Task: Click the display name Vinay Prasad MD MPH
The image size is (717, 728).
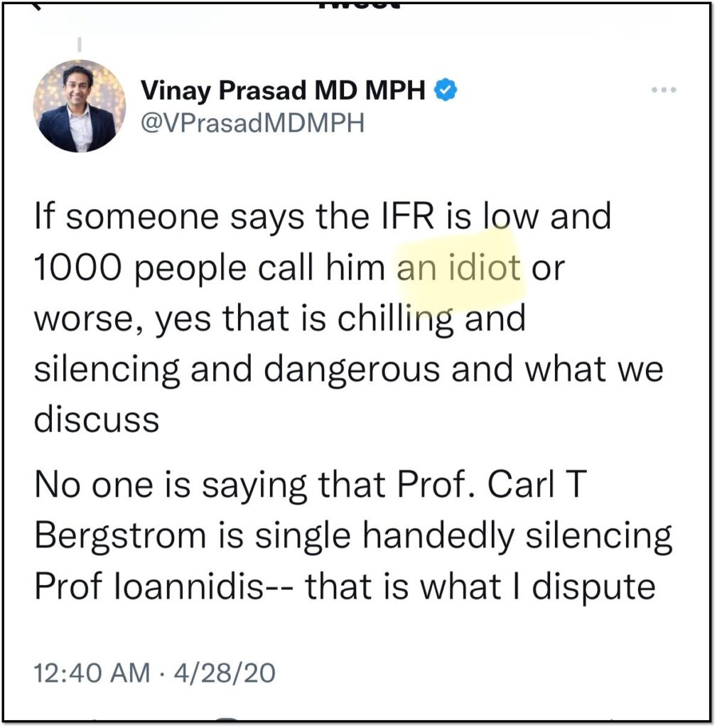Action: [x=284, y=89]
